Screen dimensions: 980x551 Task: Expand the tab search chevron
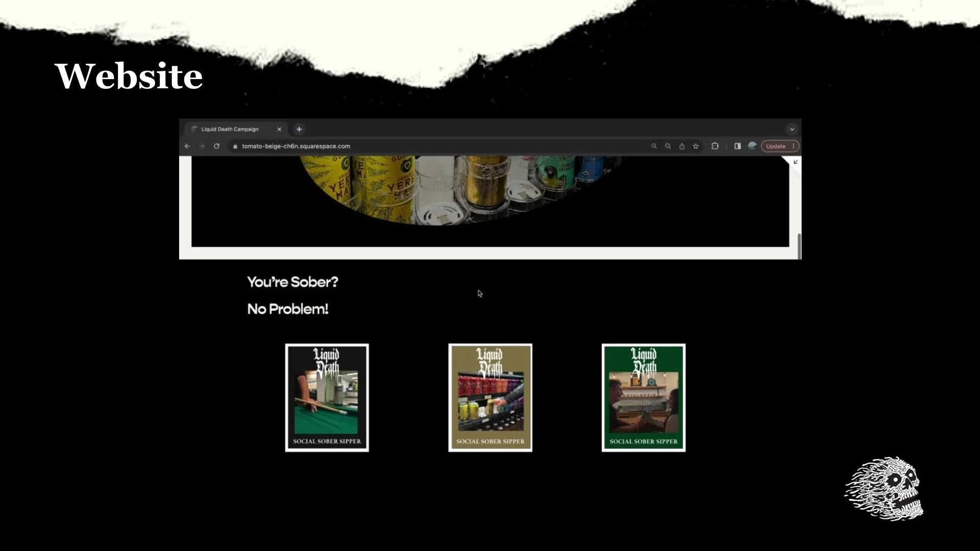coord(792,129)
